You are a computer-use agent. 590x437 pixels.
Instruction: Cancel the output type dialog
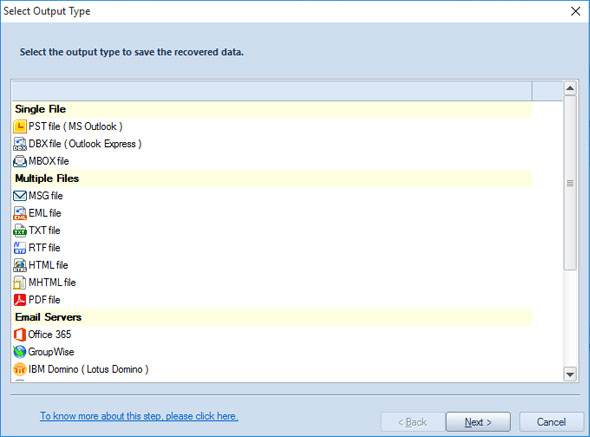(551, 422)
